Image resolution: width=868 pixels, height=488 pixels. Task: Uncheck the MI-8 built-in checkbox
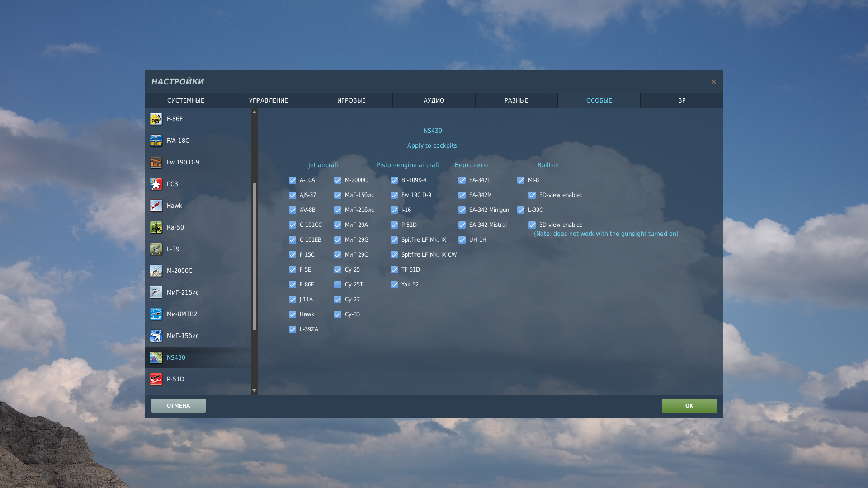(521, 180)
